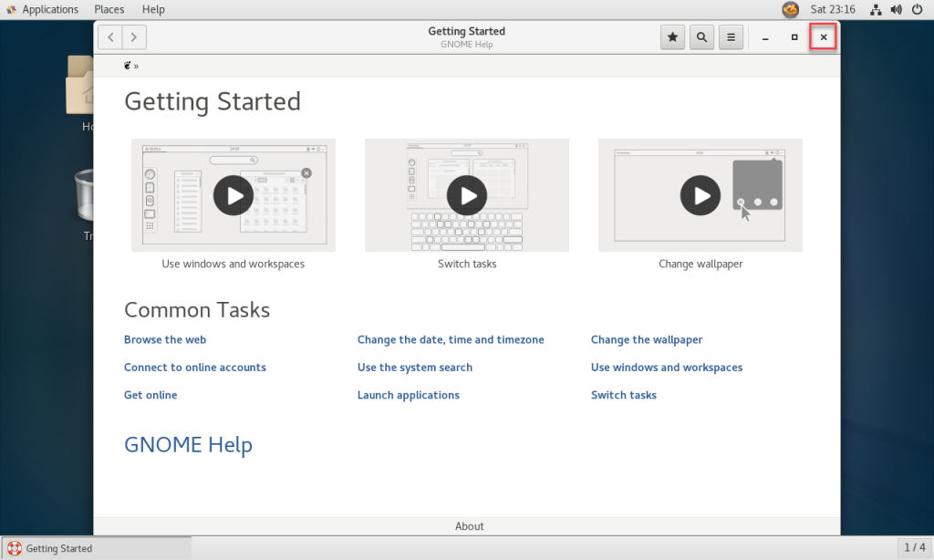Open 'Connect to online accounts' link
The image size is (934, 560).
tap(195, 367)
